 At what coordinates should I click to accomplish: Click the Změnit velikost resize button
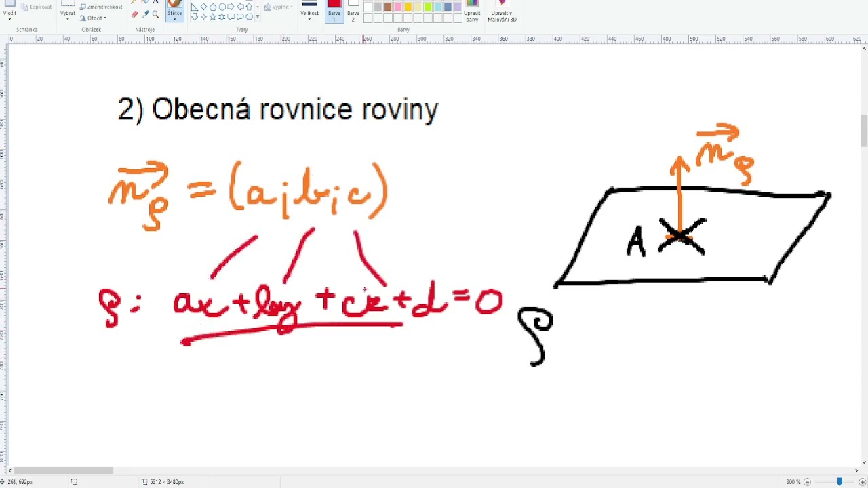(101, 7)
